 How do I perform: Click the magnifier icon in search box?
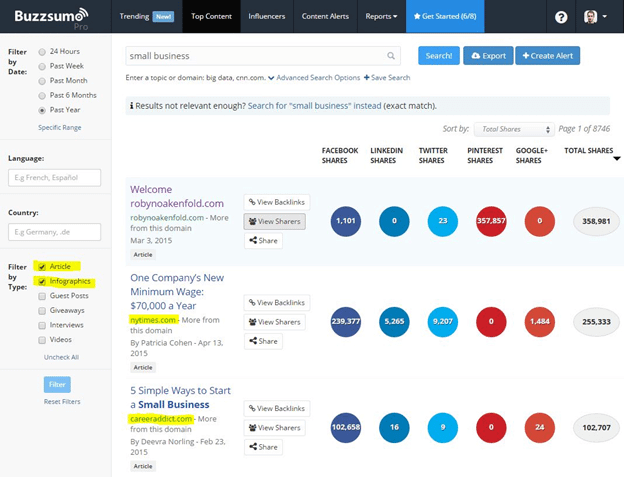point(391,56)
